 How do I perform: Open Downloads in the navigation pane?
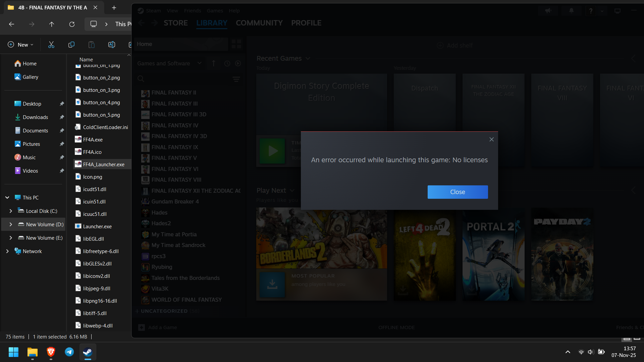(35, 117)
